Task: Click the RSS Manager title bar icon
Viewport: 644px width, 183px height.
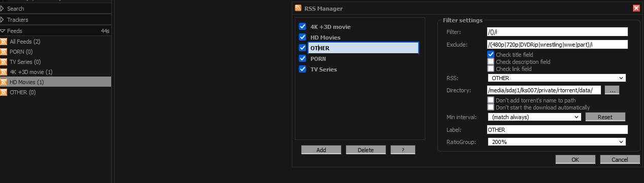Action: tap(298, 8)
